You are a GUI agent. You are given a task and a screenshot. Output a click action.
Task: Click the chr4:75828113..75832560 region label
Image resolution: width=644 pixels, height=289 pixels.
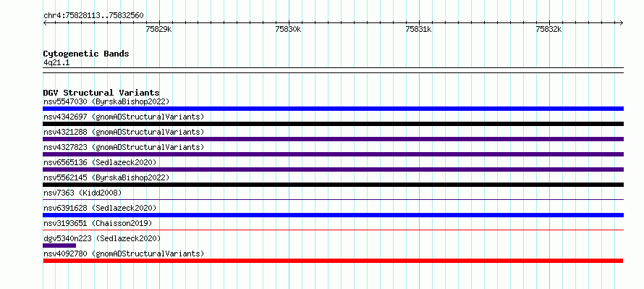pos(93,16)
